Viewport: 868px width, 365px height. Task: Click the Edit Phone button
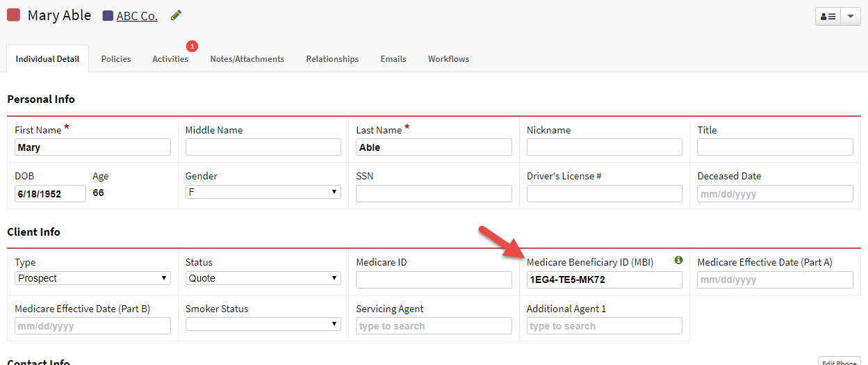[840, 362]
